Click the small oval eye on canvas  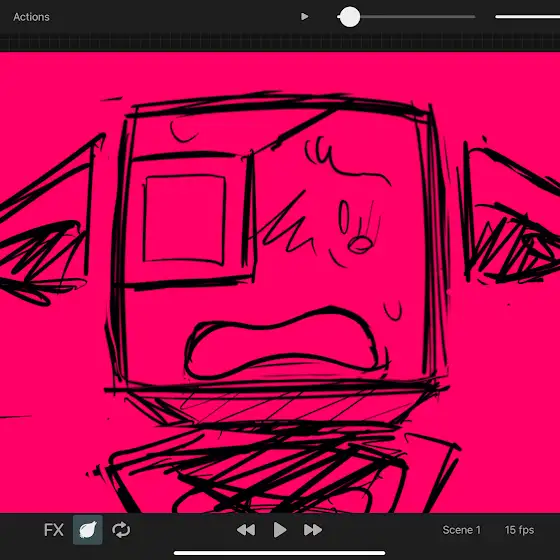[x=344, y=217]
